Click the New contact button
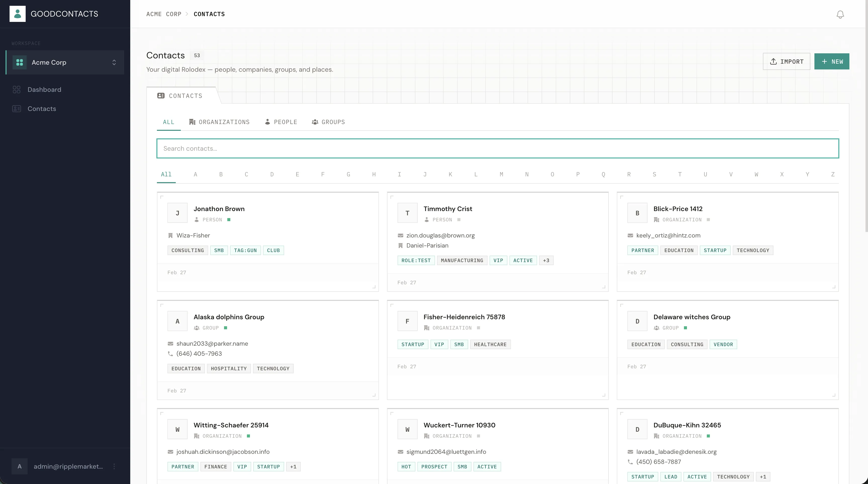Image resolution: width=868 pixels, height=484 pixels. pos(832,61)
